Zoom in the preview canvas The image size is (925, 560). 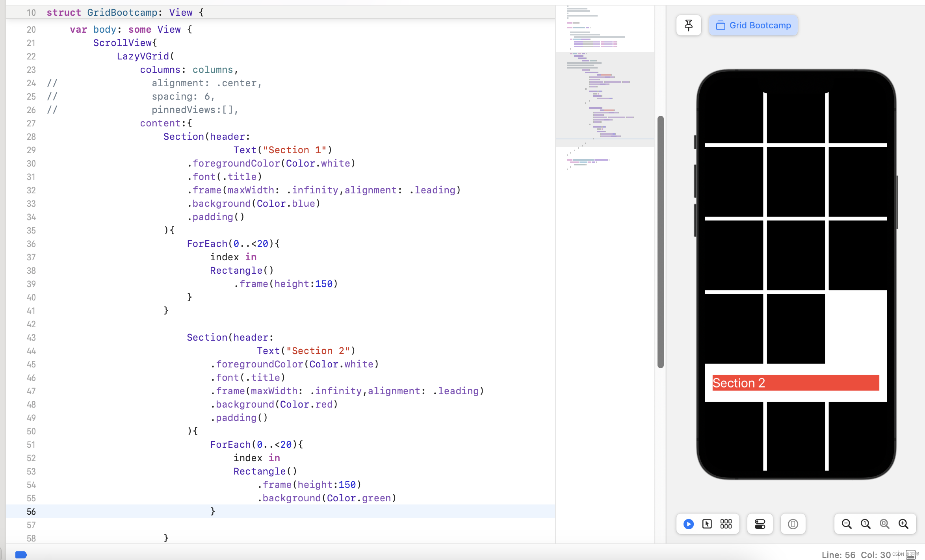903,524
